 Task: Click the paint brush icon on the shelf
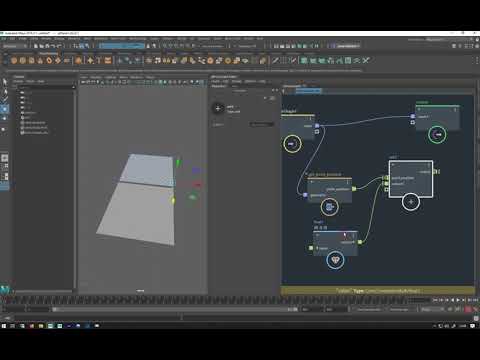point(275,60)
